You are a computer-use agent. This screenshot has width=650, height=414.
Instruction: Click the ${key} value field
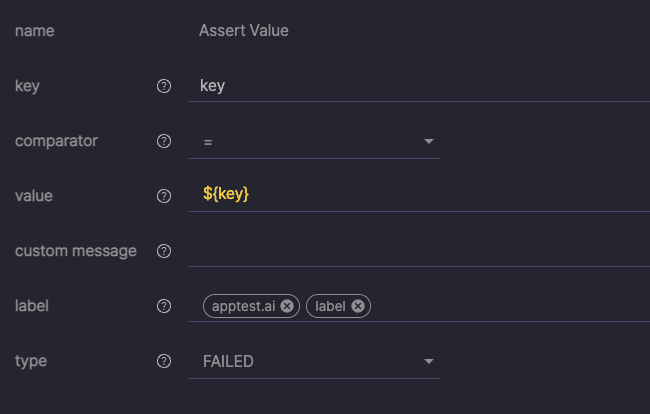[419, 194]
